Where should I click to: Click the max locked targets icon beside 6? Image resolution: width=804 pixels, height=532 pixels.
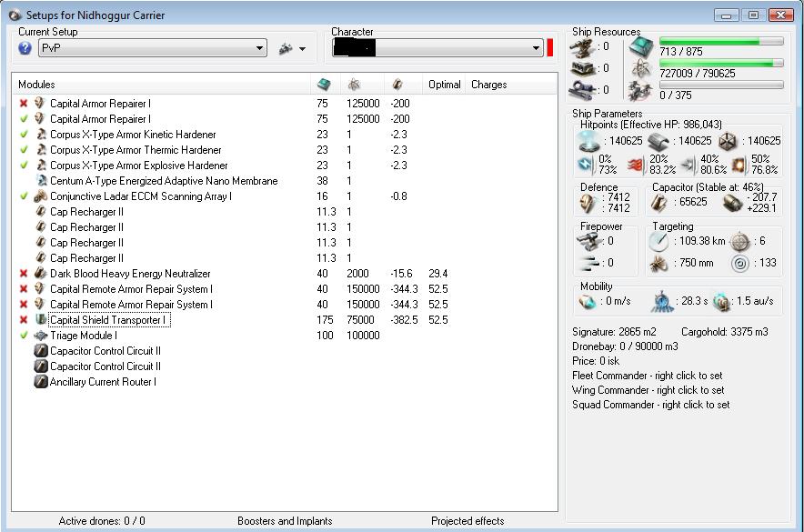(x=740, y=241)
